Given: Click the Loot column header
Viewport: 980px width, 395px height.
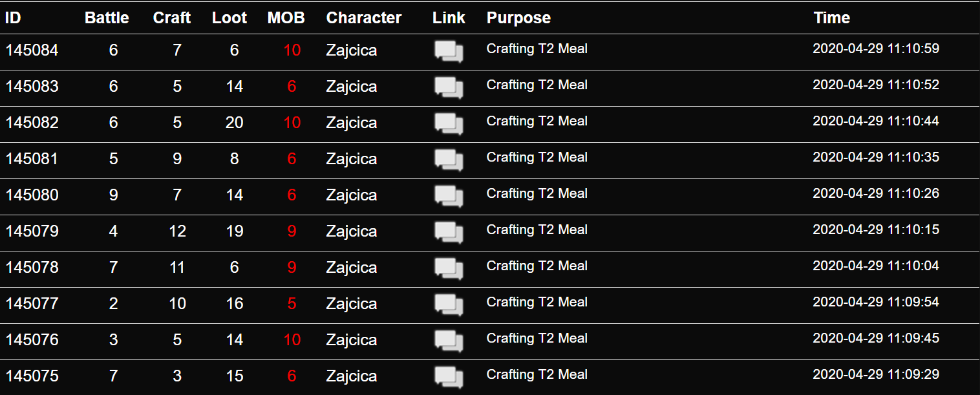Looking at the screenshot, I should click(229, 18).
